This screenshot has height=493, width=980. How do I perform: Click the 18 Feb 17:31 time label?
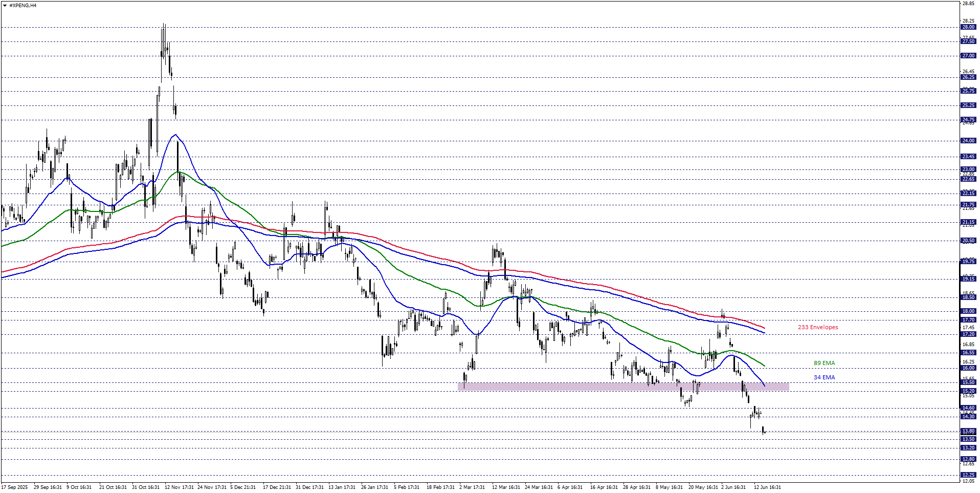point(440,487)
